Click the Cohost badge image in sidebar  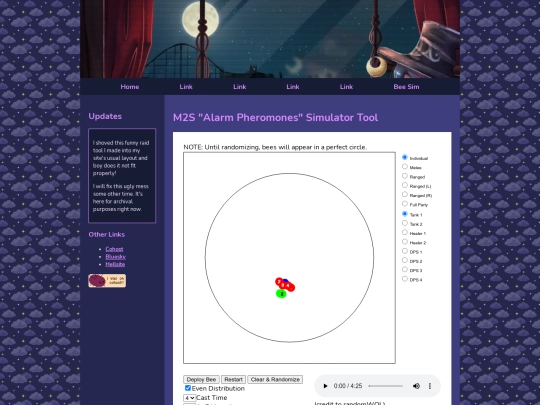(107, 281)
